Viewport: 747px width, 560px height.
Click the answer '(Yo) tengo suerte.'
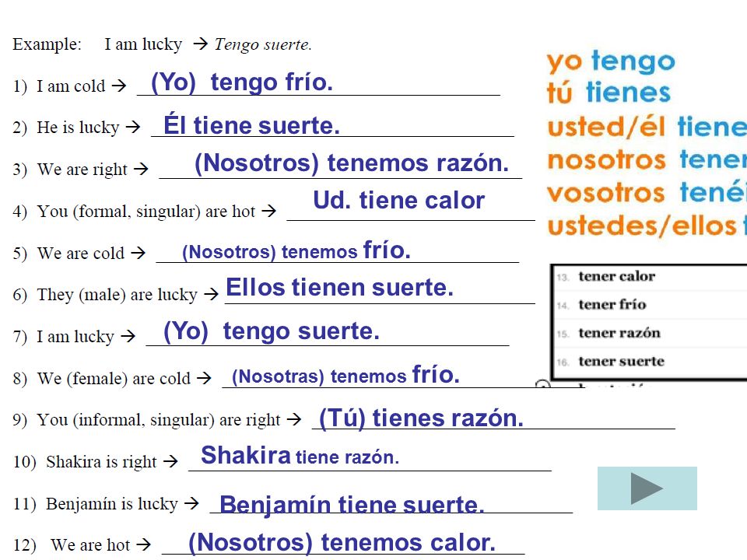coord(271,331)
